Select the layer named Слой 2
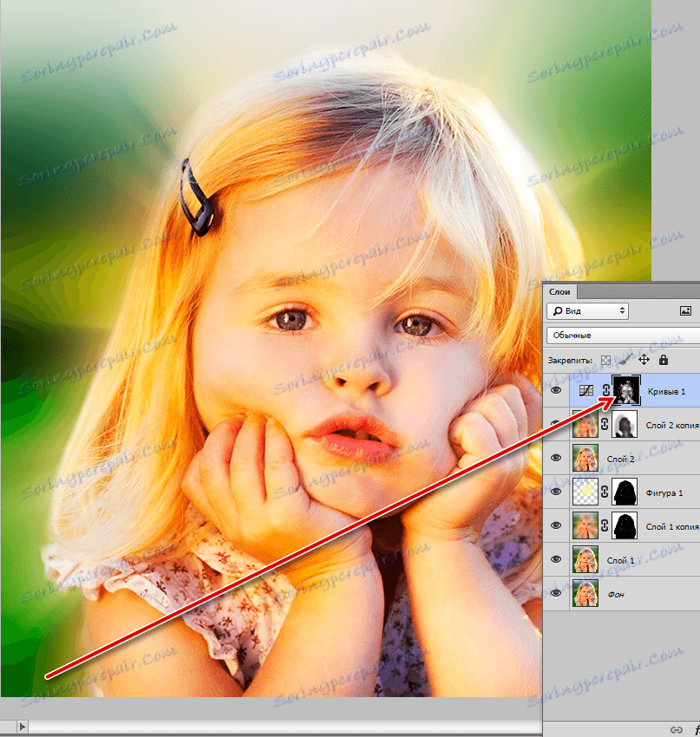 [620, 460]
